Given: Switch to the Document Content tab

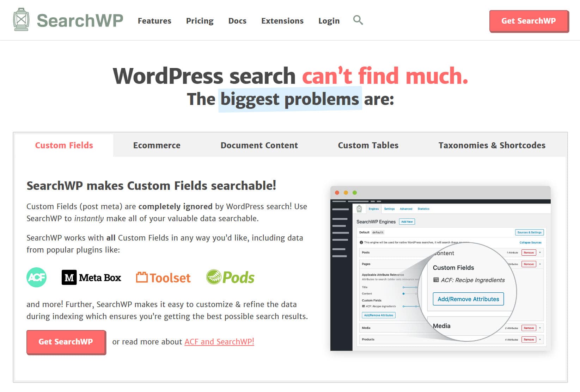Looking at the screenshot, I should (x=259, y=145).
